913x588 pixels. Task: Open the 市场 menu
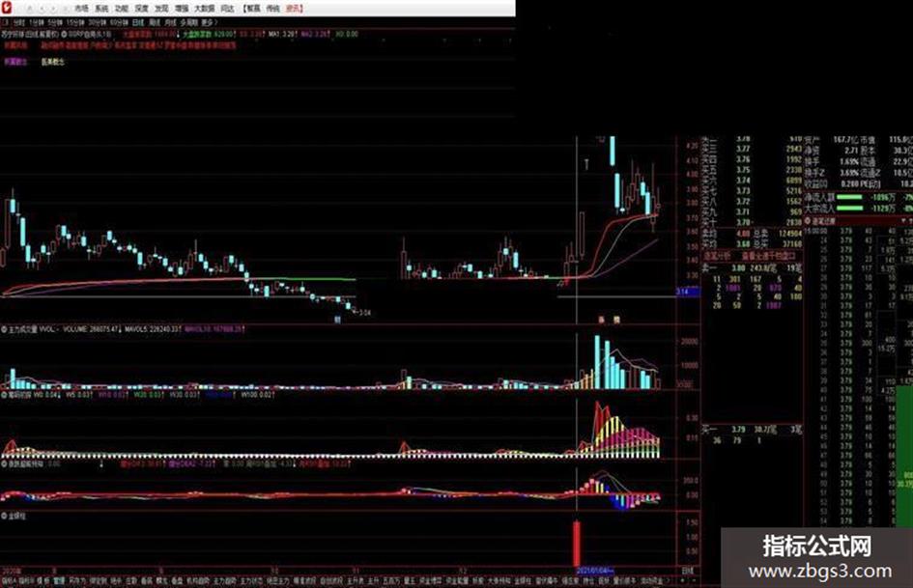pos(81,9)
